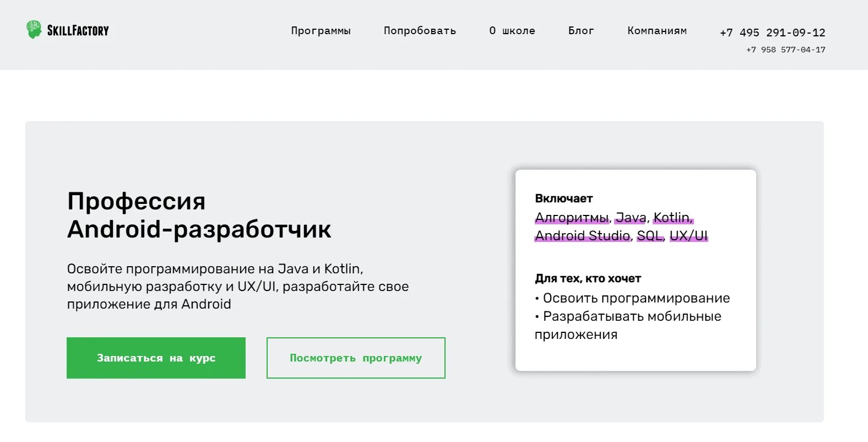Click the Записаться на курс button

(156, 358)
